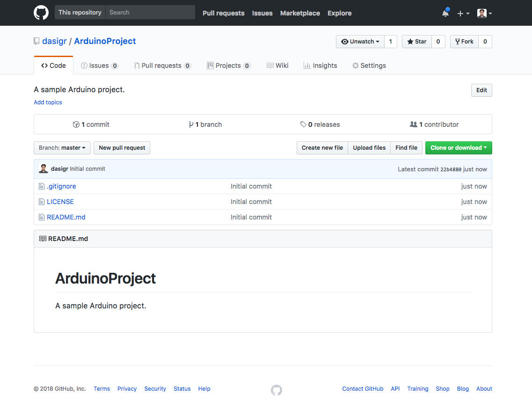Screen dimensions: 532x409
Task: Click the stargazers count 0
Action: 438,41
